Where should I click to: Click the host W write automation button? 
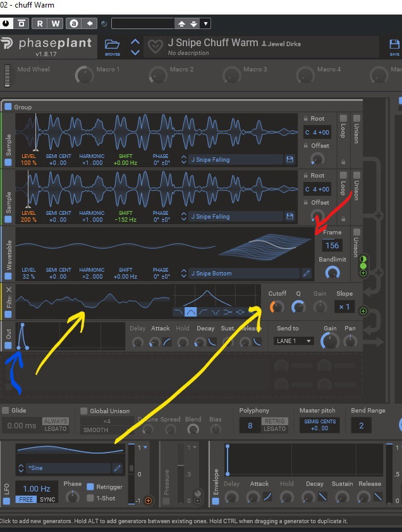56,23
